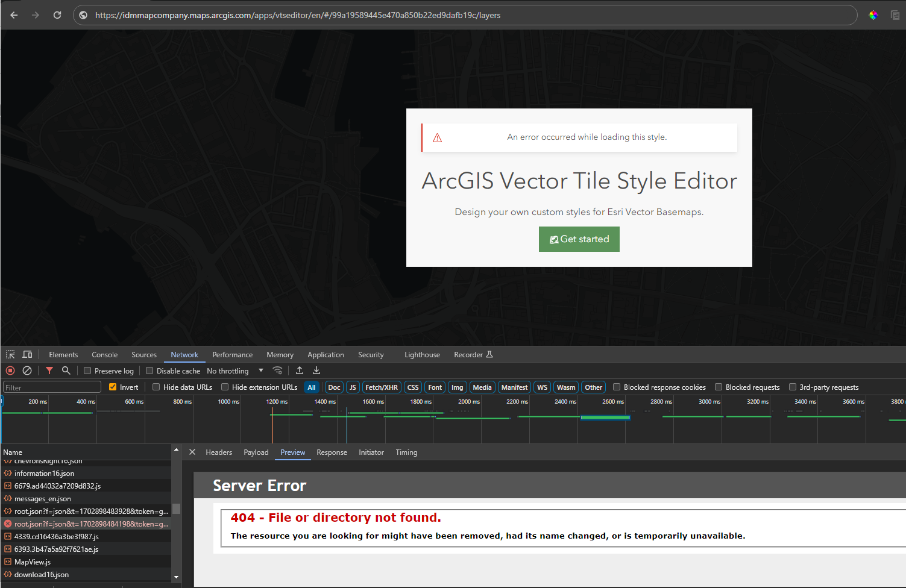This screenshot has width=906, height=588.
Task: Close the request details pane
Action: click(x=192, y=452)
